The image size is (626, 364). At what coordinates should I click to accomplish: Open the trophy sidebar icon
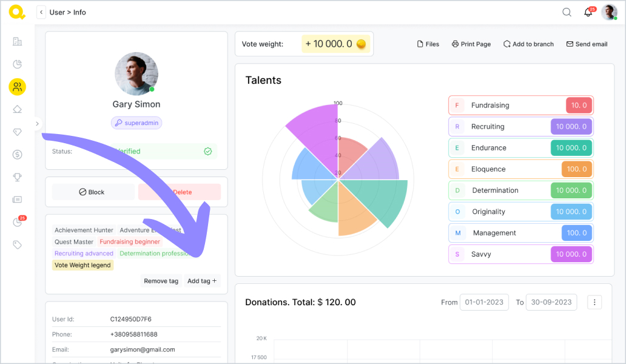coord(18,177)
